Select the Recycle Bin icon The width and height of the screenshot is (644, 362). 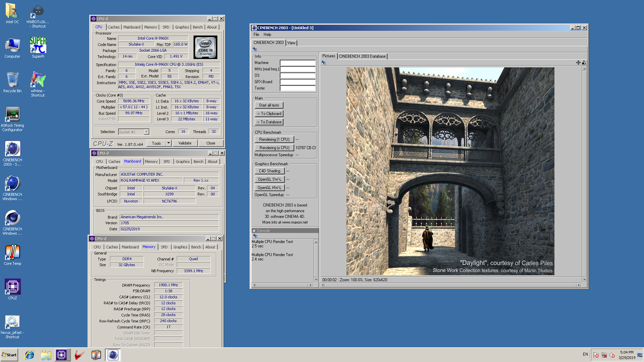(12, 82)
